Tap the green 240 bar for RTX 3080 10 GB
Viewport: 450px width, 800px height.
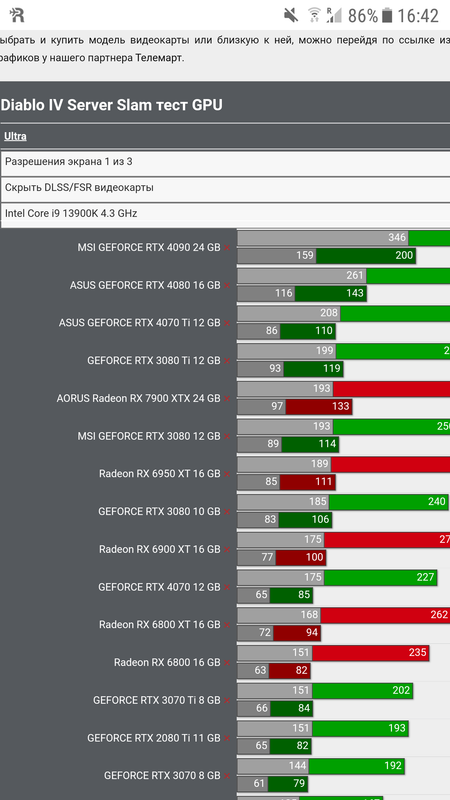(x=389, y=502)
